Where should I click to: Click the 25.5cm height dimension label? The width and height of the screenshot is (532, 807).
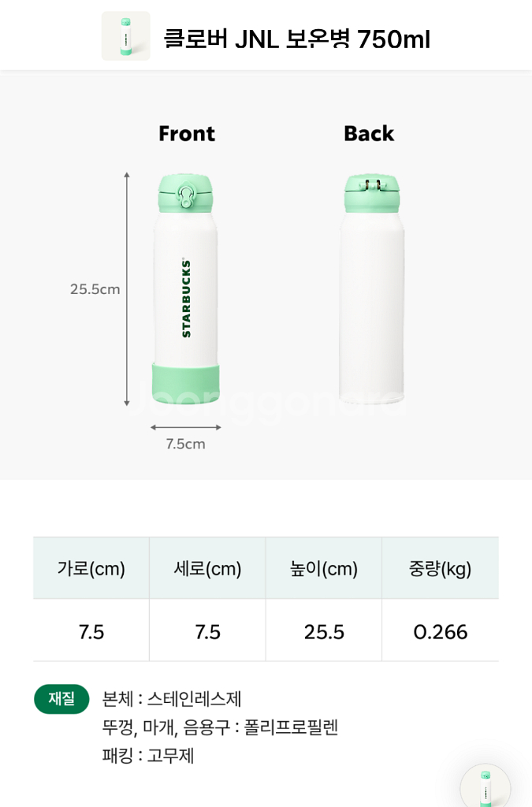95,289
